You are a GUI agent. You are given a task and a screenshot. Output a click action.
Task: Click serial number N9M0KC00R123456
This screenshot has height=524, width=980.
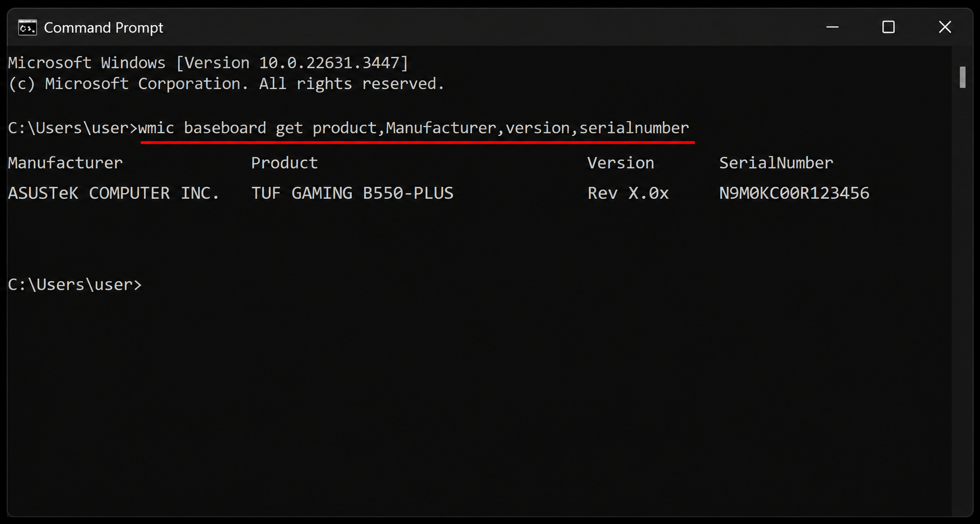pyautogui.click(x=794, y=193)
